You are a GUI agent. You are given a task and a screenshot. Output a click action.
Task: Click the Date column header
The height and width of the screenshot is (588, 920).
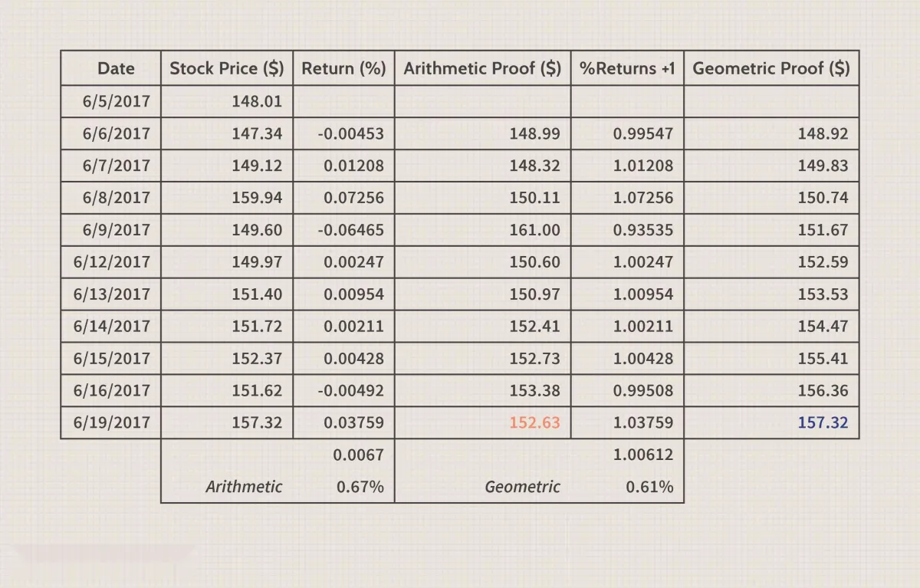coord(116,68)
